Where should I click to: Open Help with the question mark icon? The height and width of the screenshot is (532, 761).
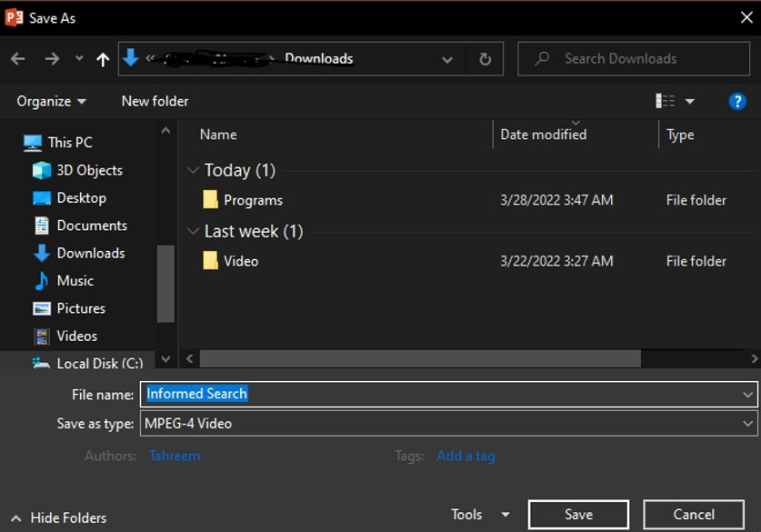click(x=737, y=102)
